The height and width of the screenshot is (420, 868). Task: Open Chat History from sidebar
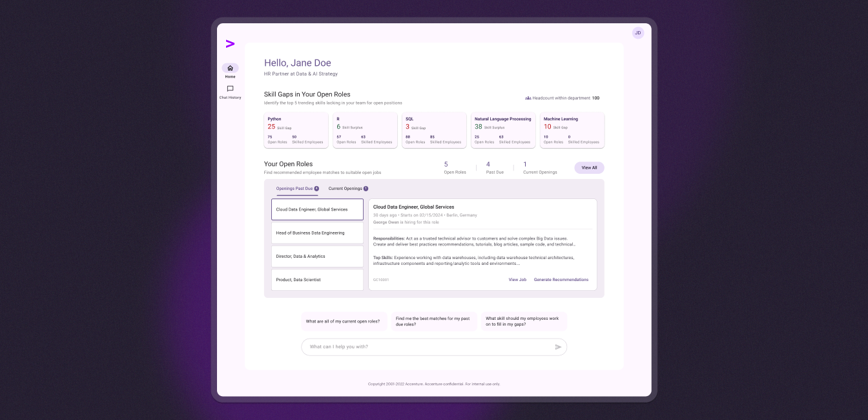point(230,89)
